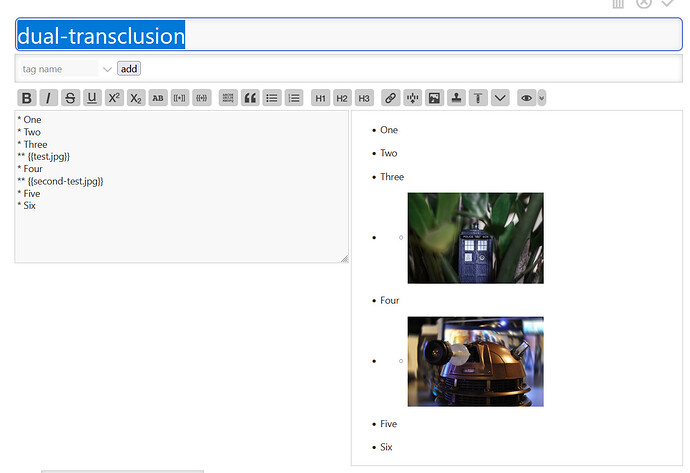Click {{second-test.jpg}} line in editor

(60, 181)
